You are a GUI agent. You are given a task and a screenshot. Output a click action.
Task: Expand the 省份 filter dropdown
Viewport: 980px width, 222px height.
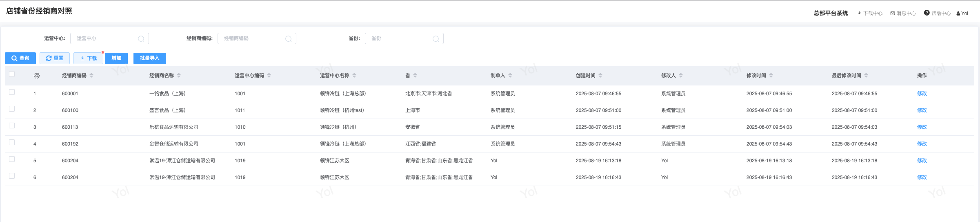[x=404, y=38]
